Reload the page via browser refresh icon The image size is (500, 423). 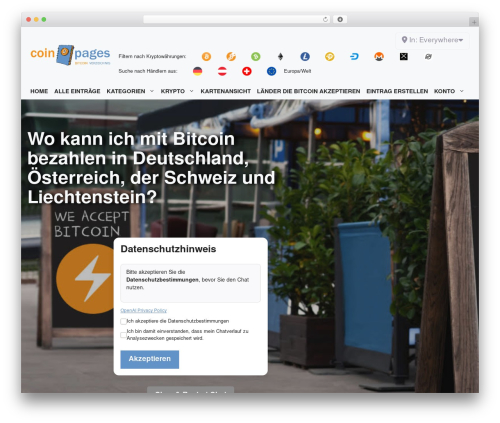325,19
